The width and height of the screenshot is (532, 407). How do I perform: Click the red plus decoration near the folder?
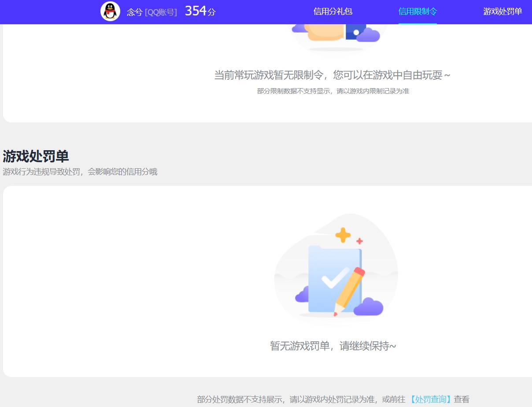tap(358, 240)
